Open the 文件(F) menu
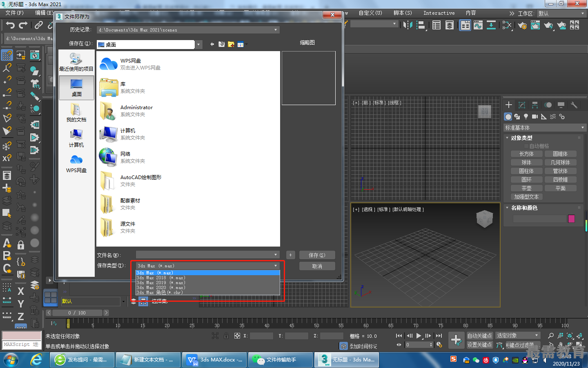The width and height of the screenshot is (588, 368). pyautogui.click(x=14, y=13)
